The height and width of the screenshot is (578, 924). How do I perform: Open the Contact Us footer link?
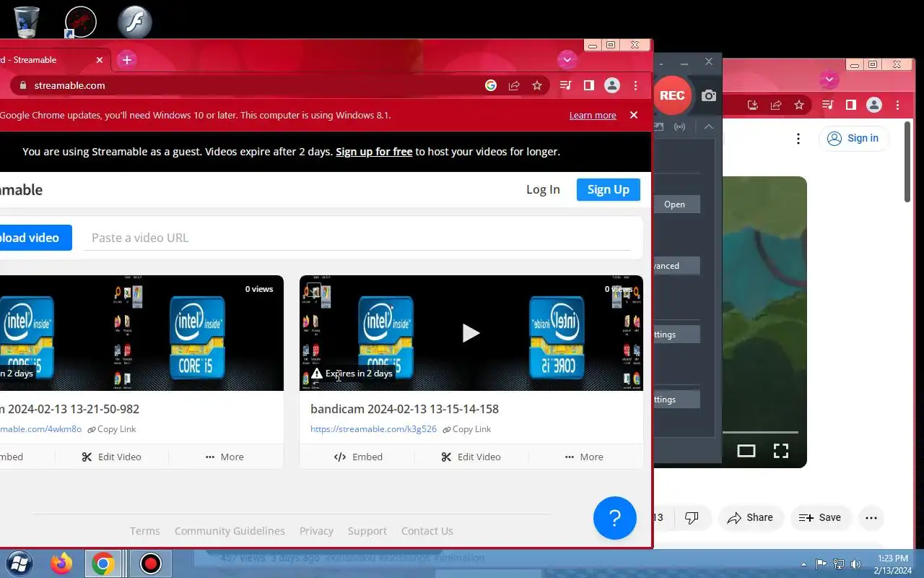pos(427,531)
